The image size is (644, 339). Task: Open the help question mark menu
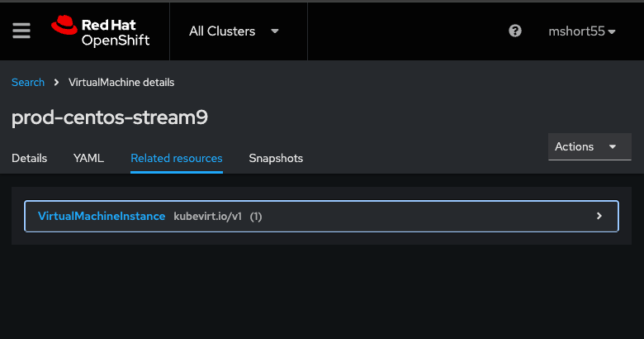(x=515, y=31)
